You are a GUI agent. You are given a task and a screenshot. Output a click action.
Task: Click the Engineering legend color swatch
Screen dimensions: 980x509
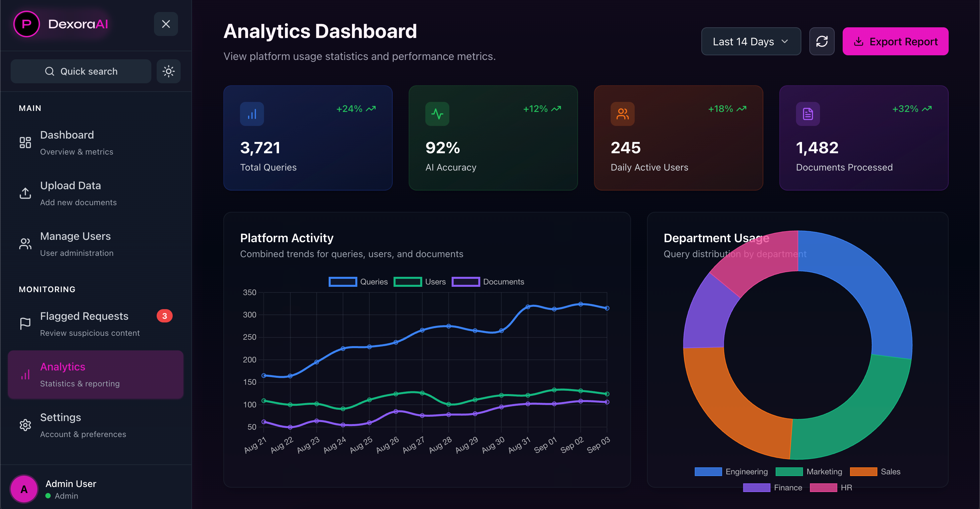tap(708, 471)
